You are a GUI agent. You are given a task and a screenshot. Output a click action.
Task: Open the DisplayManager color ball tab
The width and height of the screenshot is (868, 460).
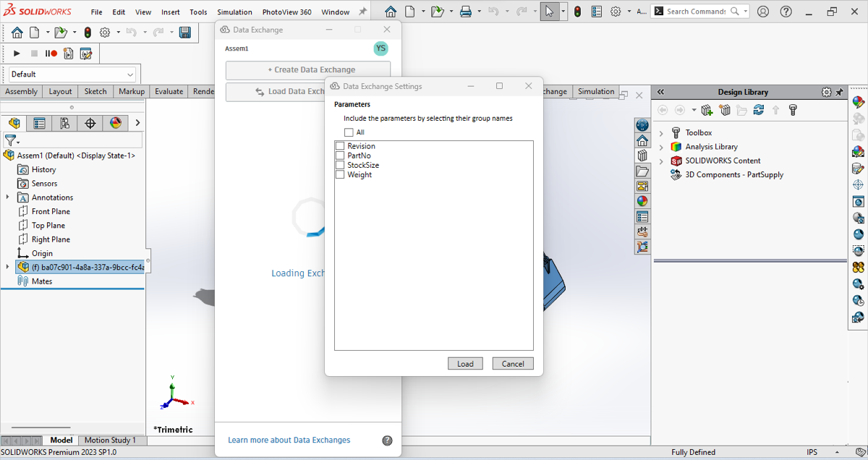tap(116, 123)
